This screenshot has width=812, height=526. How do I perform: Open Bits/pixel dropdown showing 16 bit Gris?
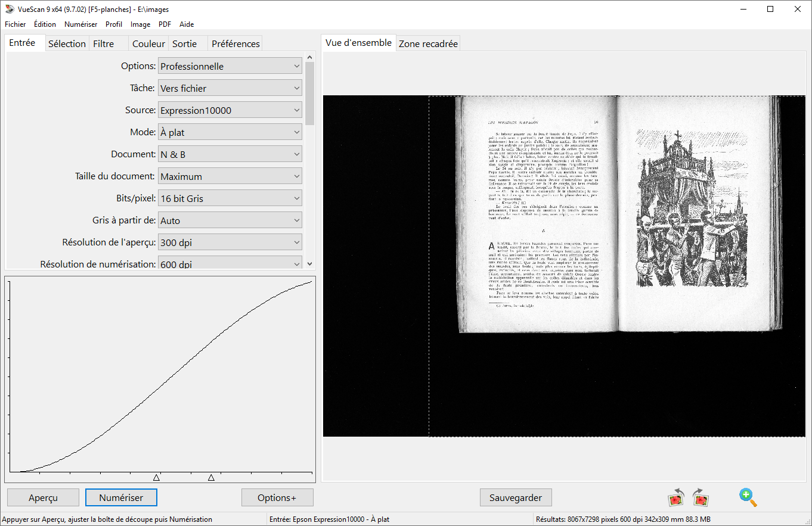(x=230, y=198)
